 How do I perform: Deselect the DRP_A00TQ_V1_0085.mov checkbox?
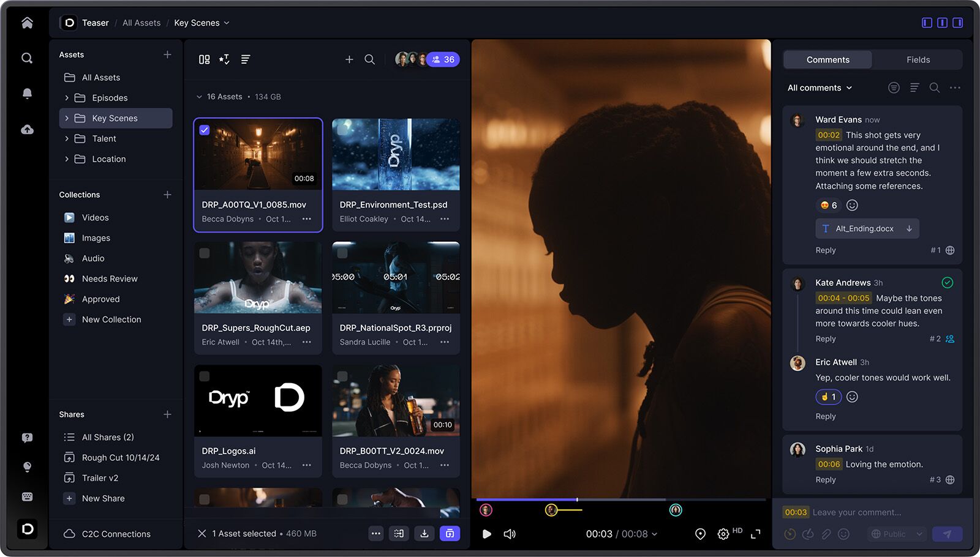pyautogui.click(x=205, y=130)
